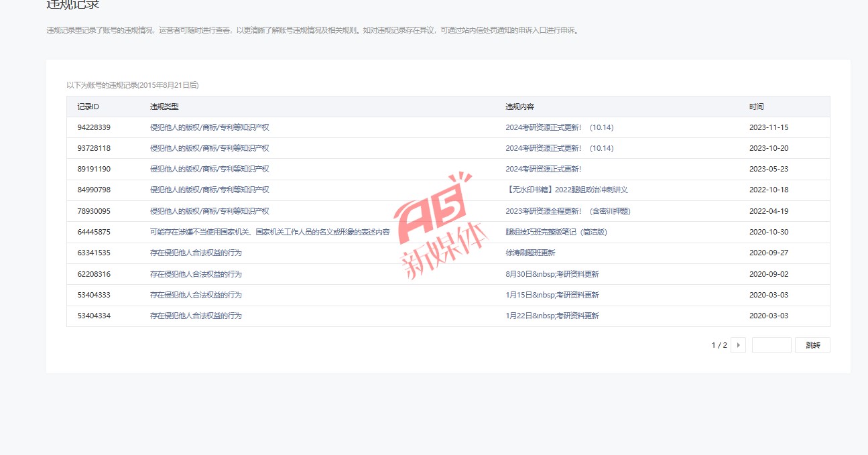Open 腿姐技巧班完整版笔记 content link
The image size is (868, 455).
point(556,232)
